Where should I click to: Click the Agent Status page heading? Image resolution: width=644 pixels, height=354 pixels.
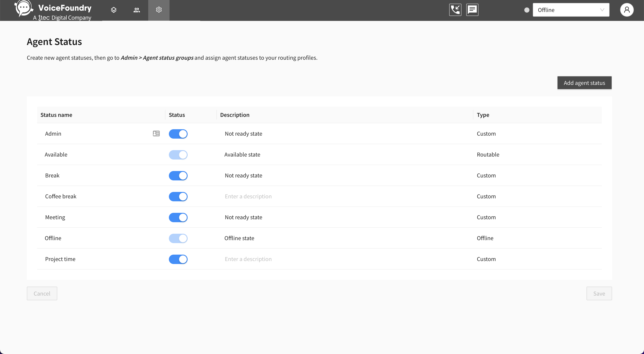pos(54,42)
